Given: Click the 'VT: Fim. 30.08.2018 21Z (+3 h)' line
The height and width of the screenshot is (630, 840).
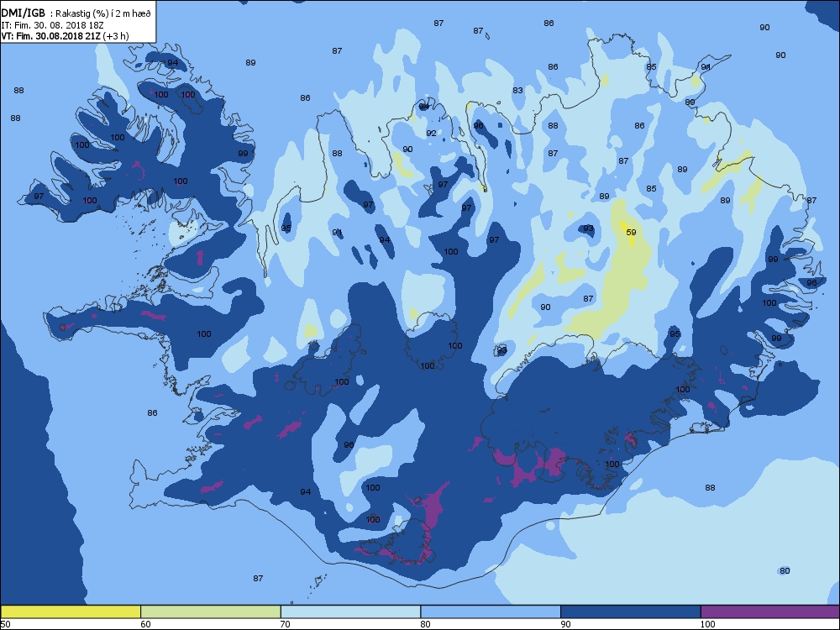Looking at the screenshot, I should (65, 36).
